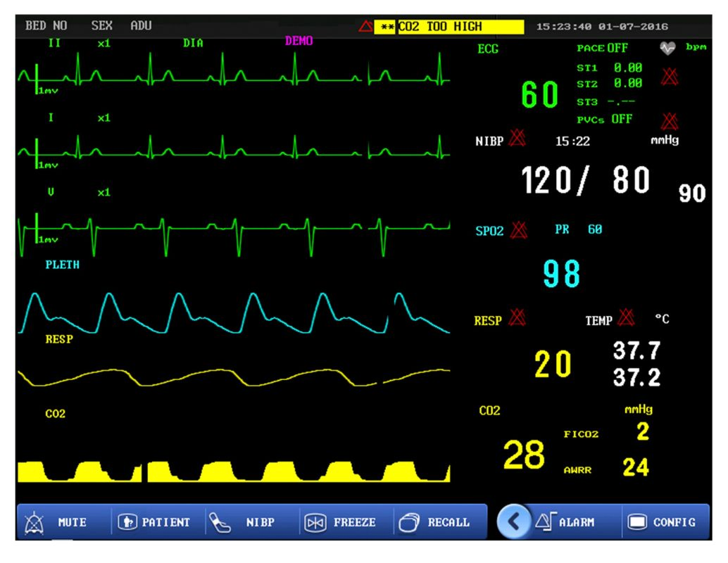Screen dimensions: 728x563
Task: Click the yellow RESP waveform label
Action: click(x=59, y=339)
